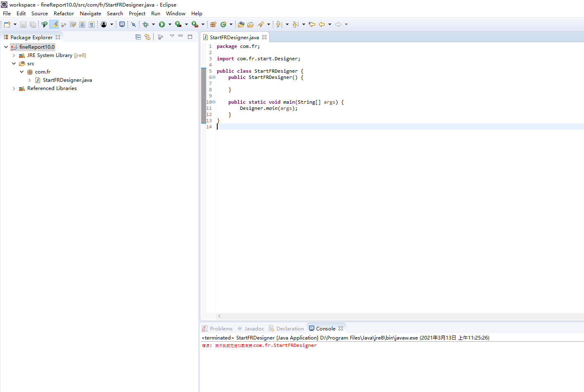584x392 pixels.
Task: Click the Previous Annotation arrow icon
Action: point(296,24)
